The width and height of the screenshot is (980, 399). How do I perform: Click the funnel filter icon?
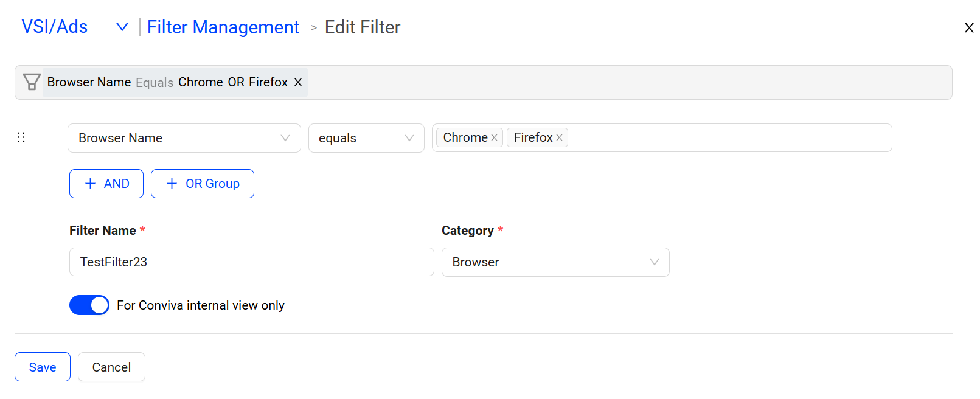[32, 82]
